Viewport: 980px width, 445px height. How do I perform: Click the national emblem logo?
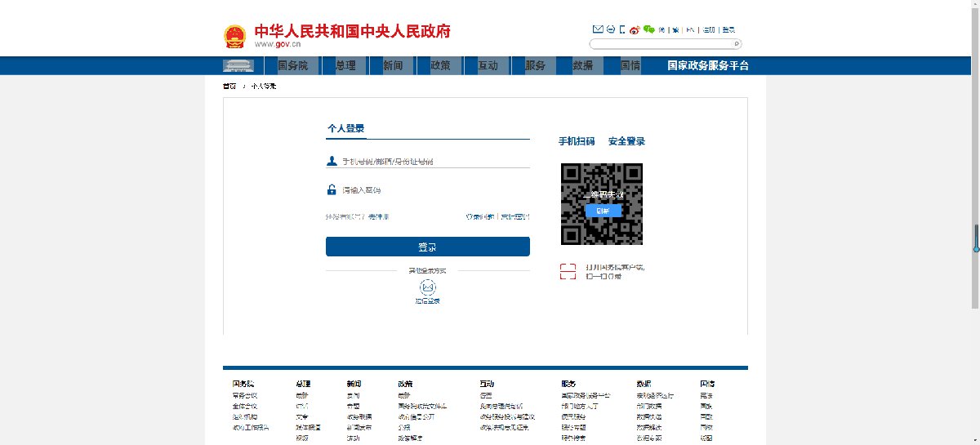(234, 37)
